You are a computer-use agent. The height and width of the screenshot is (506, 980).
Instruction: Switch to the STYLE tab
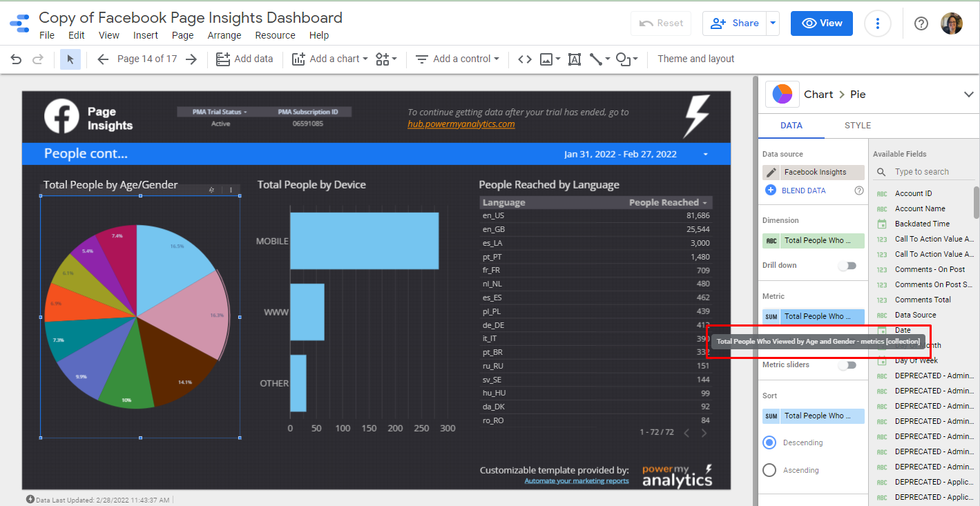858,126
